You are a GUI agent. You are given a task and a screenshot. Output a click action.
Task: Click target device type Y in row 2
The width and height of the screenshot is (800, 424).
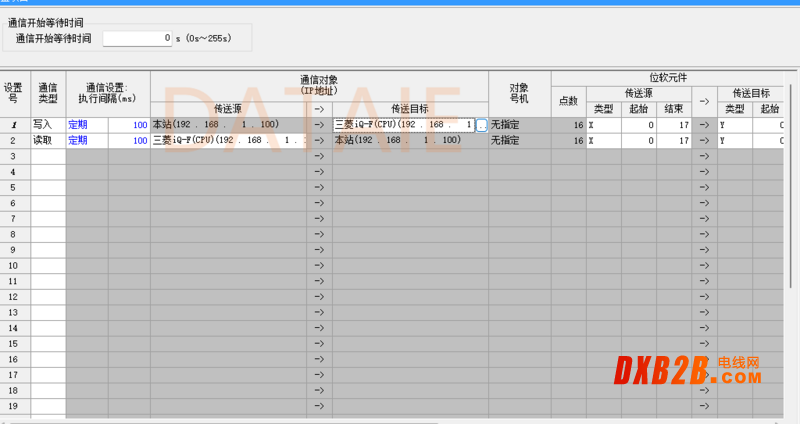(735, 140)
